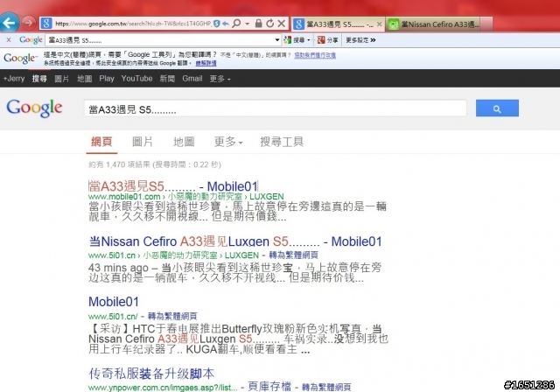Click the blue search magnifier button
560x392 pixels.
click(497, 108)
